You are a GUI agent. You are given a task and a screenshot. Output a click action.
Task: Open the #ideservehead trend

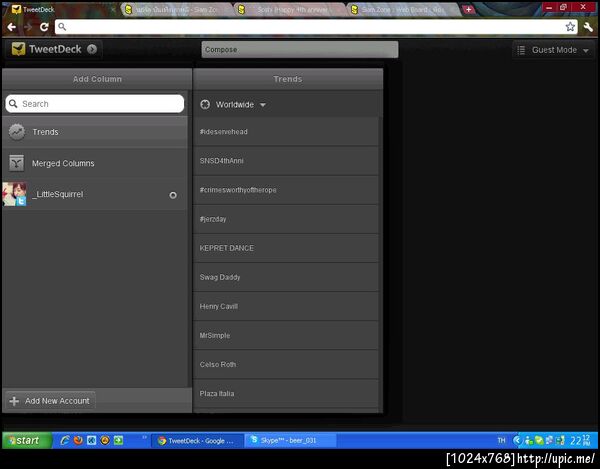pyautogui.click(x=286, y=132)
